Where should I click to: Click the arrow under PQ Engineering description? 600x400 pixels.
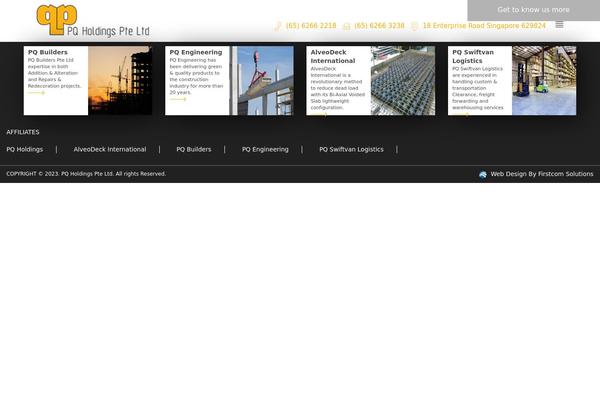tap(178, 99)
